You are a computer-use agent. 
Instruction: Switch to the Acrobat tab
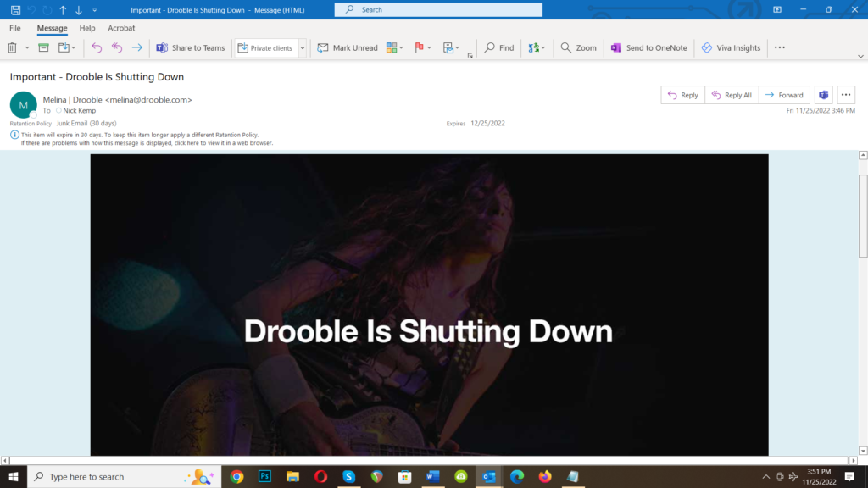(121, 28)
